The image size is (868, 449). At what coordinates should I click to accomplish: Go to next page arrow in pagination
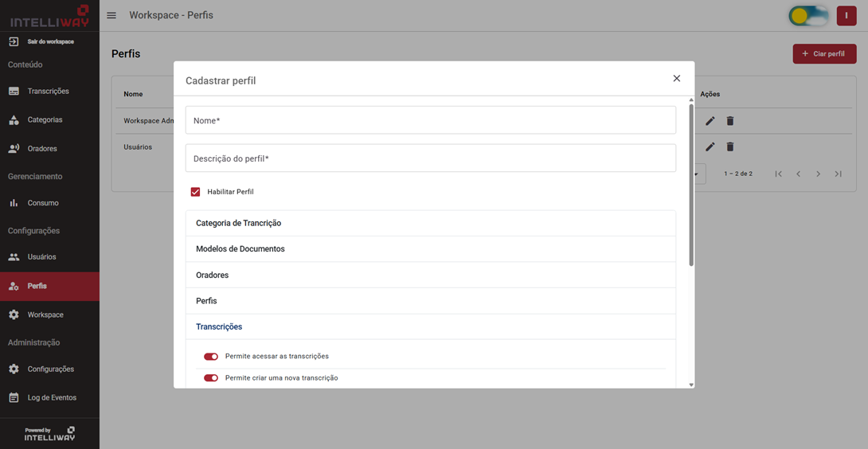coord(818,174)
